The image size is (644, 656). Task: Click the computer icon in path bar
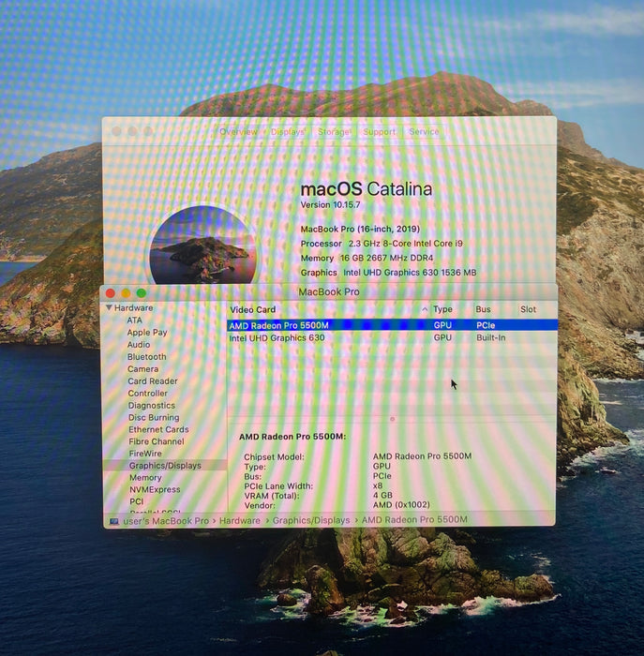click(113, 521)
